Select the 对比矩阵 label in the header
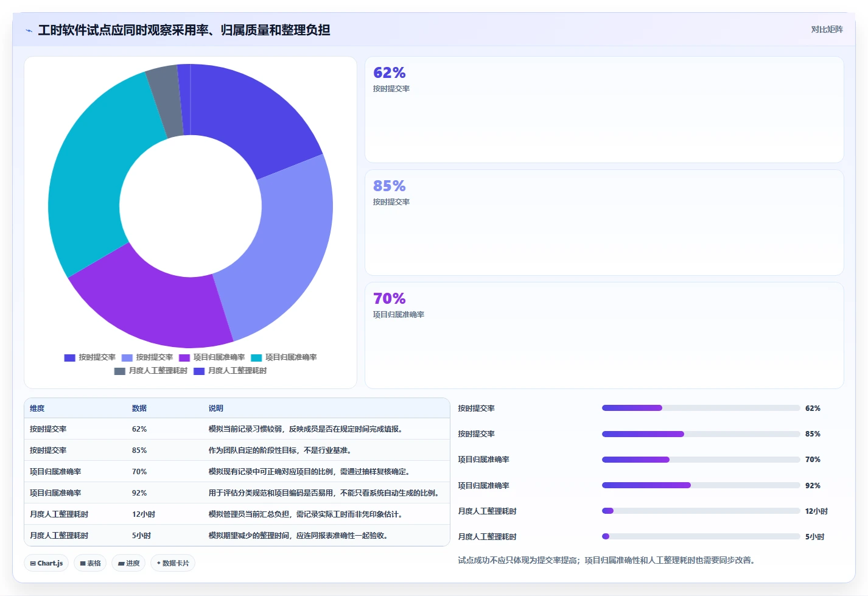The height and width of the screenshot is (596, 868). pyautogui.click(x=827, y=29)
